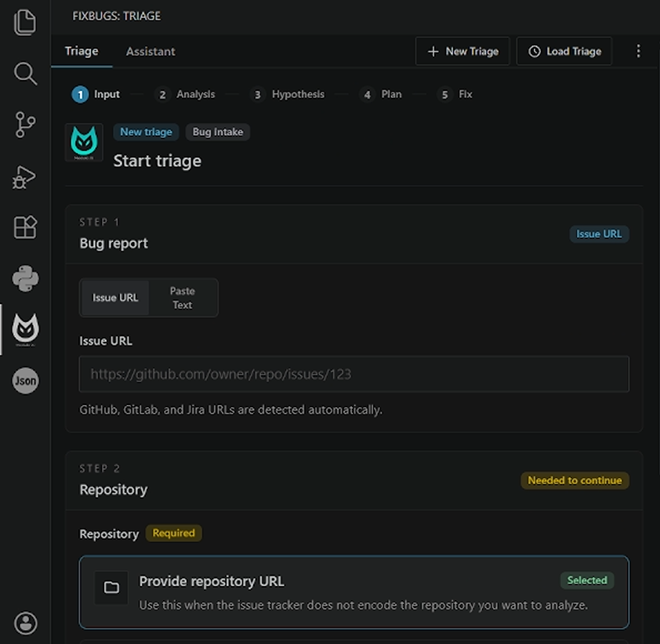Open the Json sidebar view

point(25,381)
